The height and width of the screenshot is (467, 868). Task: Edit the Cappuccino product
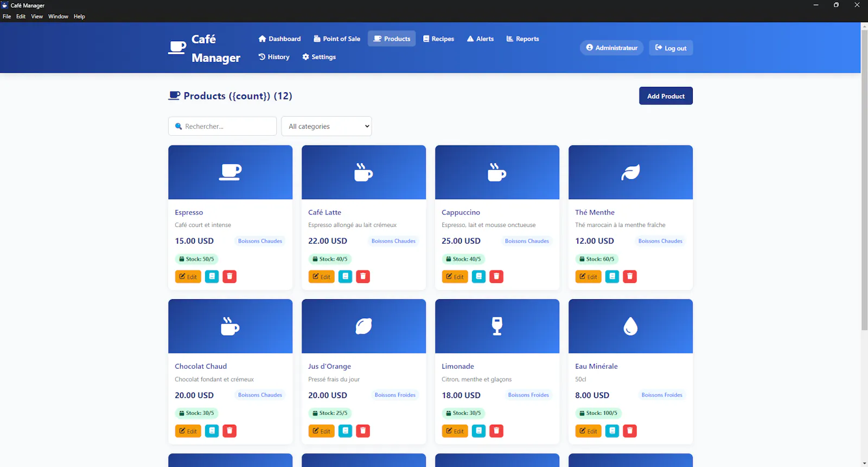point(455,276)
